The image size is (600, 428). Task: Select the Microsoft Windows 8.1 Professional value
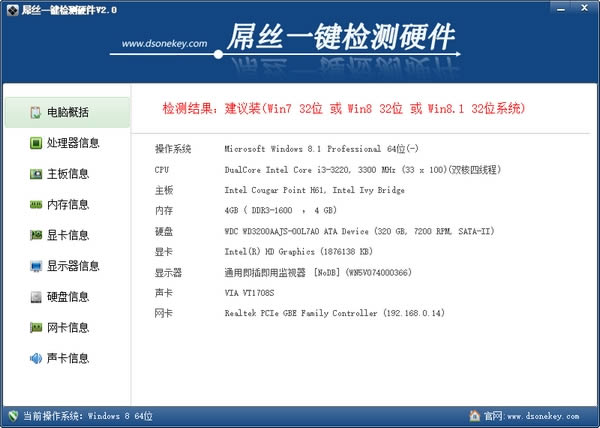pos(321,149)
